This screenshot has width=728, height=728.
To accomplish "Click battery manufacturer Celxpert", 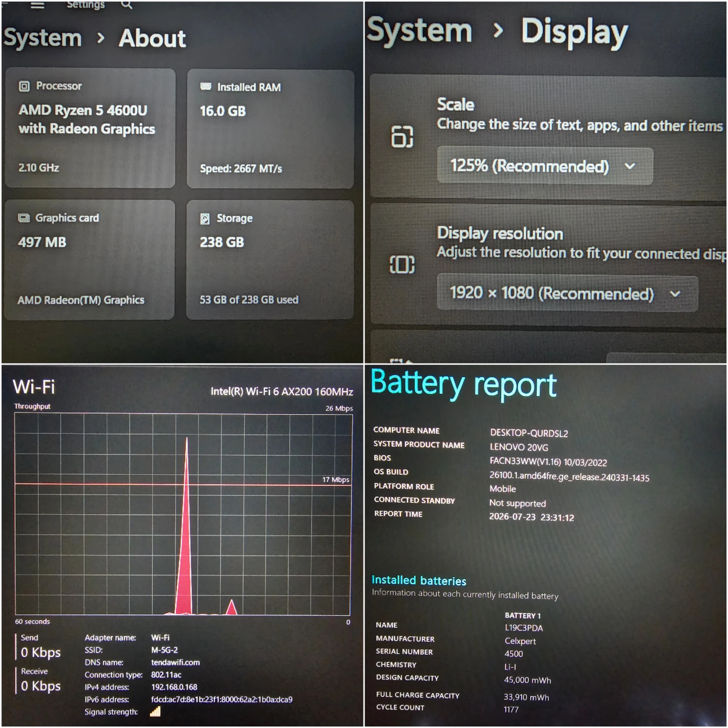I will (x=520, y=641).
